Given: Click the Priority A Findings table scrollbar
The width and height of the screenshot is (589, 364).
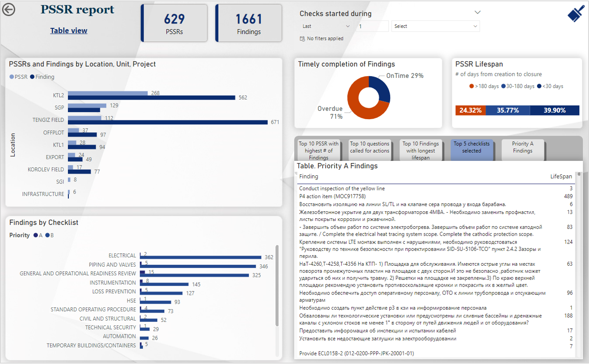Looking at the screenshot, I should point(579,175).
